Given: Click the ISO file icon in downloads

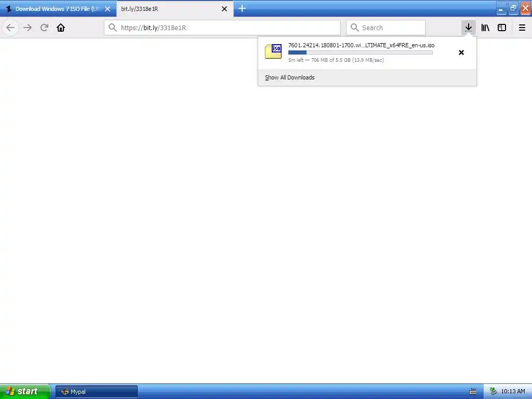Looking at the screenshot, I should (x=273, y=51).
